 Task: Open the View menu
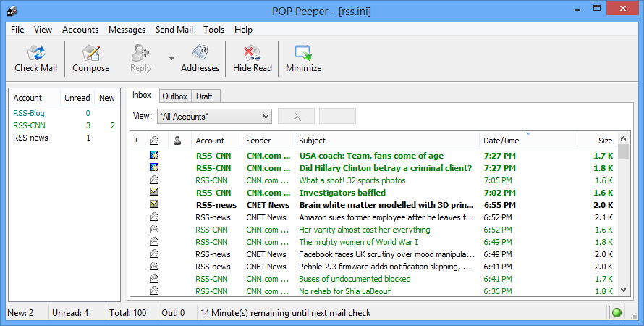tap(43, 30)
